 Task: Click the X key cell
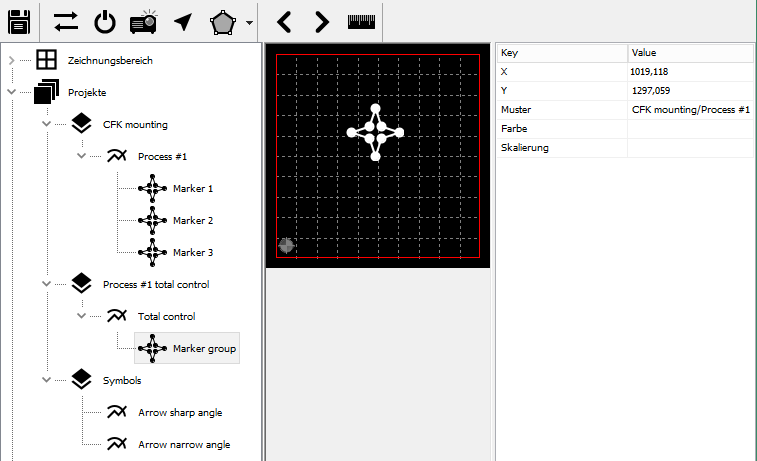(562, 71)
